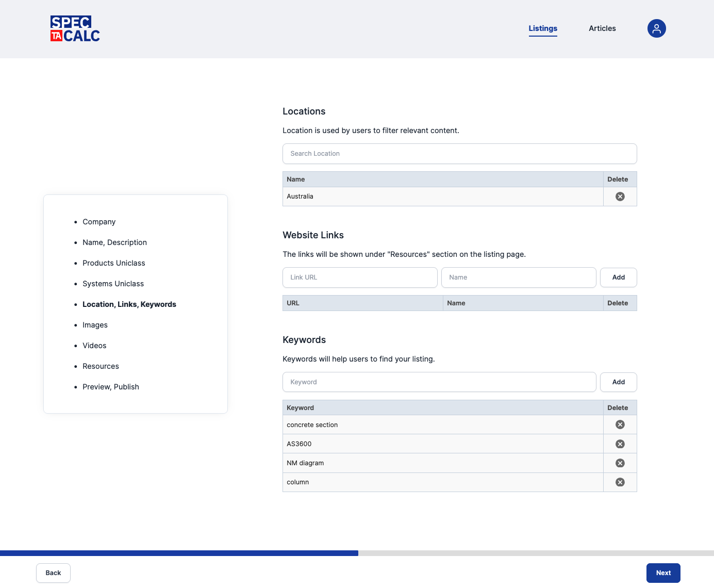714x588 pixels.
Task: Select the 'column' keyword text
Action: coord(298,482)
